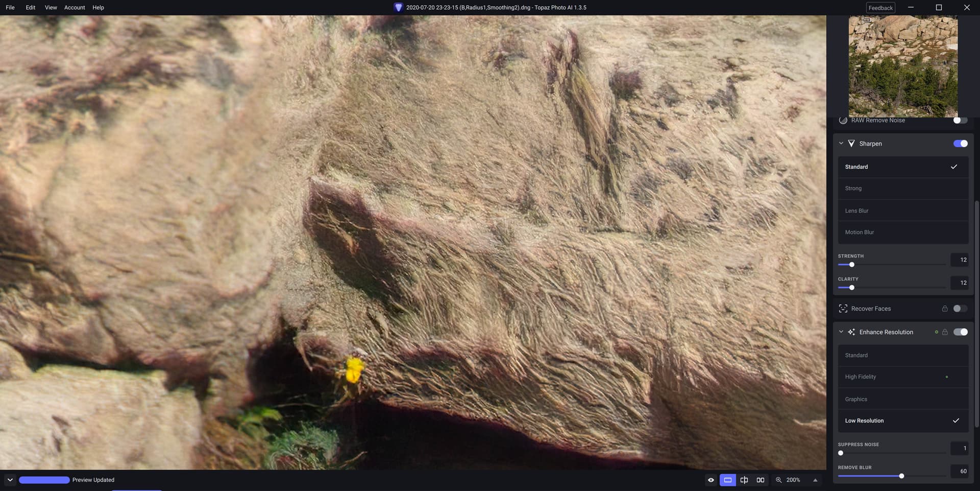The image size is (980, 491).
Task: Switch to split slider comparison view
Action: tap(744, 480)
